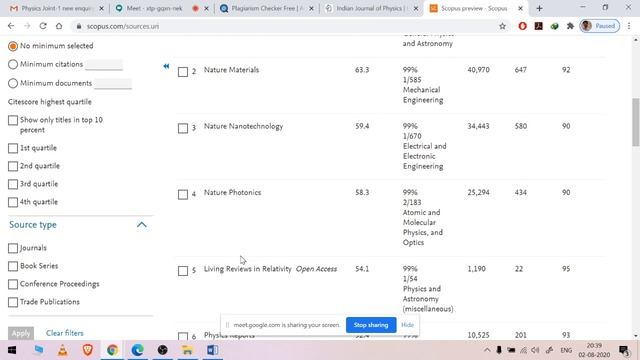640x360 pixels.
Task: Open Microsoft Edge from the taskbar
Action: point(138,350)
